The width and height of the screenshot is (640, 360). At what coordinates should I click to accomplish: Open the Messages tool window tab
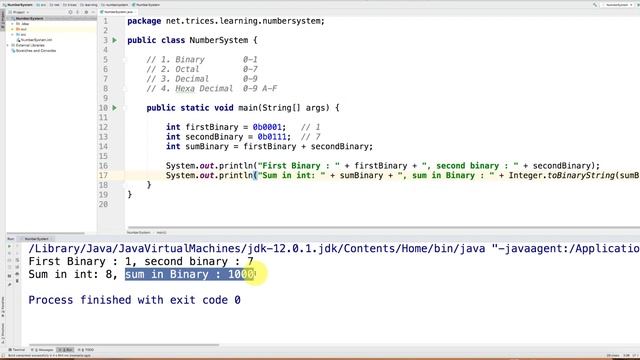point(42,350)
